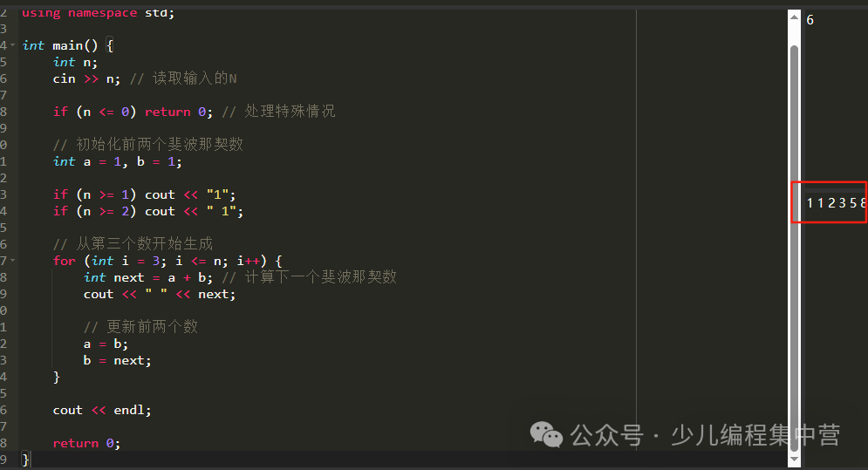This screenshot has height=470, width=868.
Task: Click the final "return 0;" before closing brace
Action: pos(86,444)
